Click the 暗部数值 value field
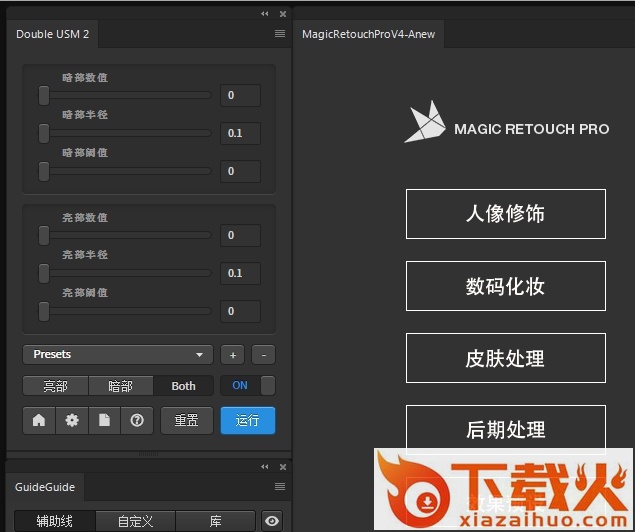This screenshot has height=532, width=635. 240,95
